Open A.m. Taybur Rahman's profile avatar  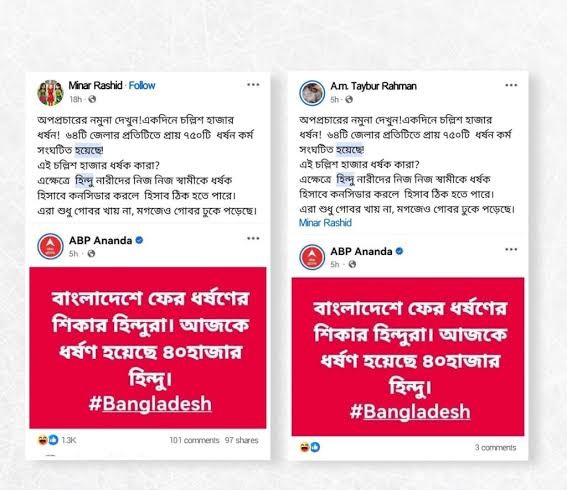[x=312, y=93]
